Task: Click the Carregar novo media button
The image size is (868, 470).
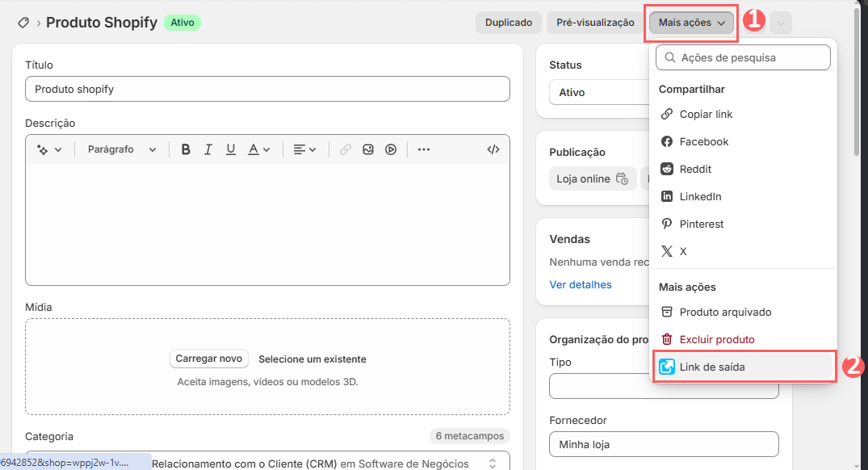Action: pyautogui.click(x=209, y=359)
